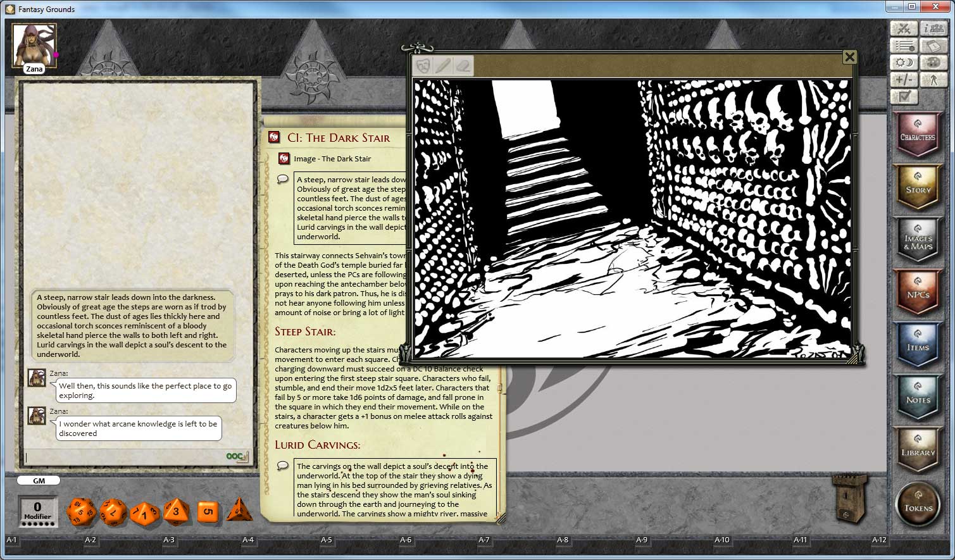
Task: Select the eraser tool on the map window
Action: tap(462, 66)
